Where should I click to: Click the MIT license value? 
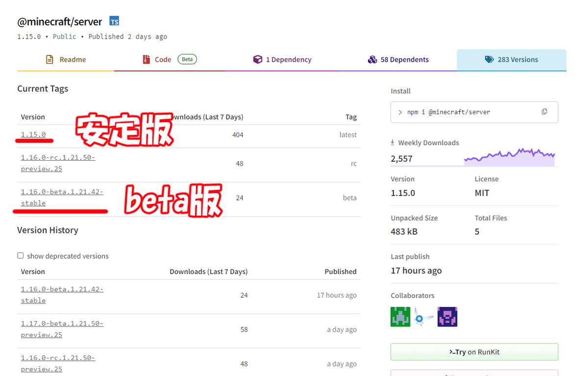point(482,193)
